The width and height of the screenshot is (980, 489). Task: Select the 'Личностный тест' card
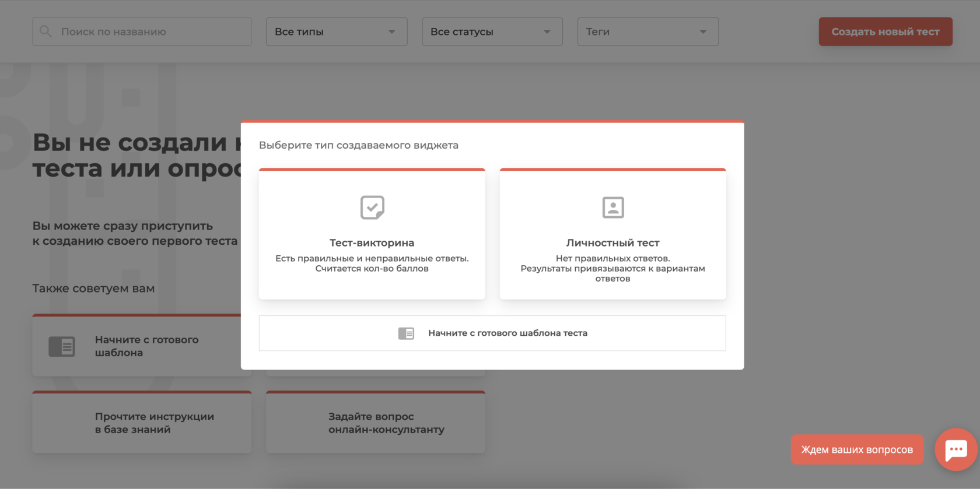613,234
